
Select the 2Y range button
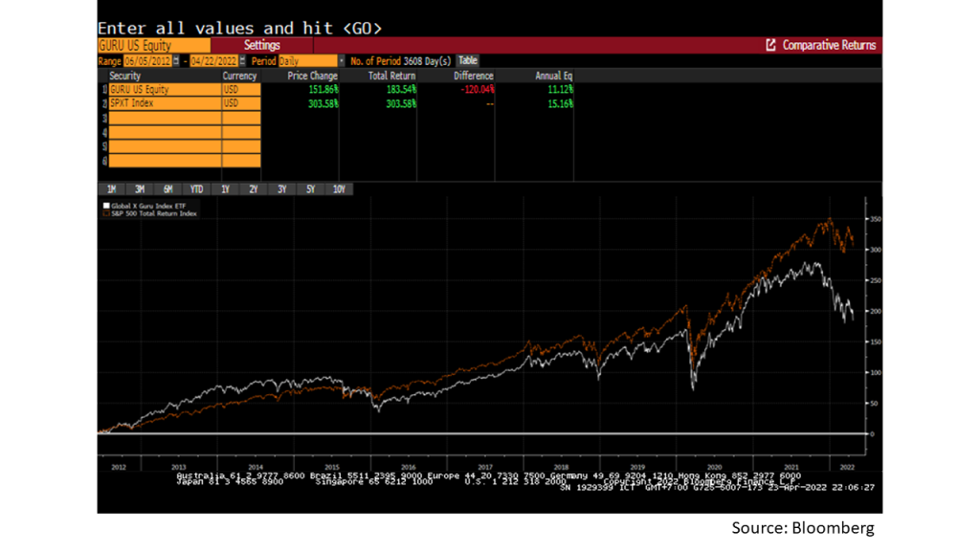tap(254, 189)
